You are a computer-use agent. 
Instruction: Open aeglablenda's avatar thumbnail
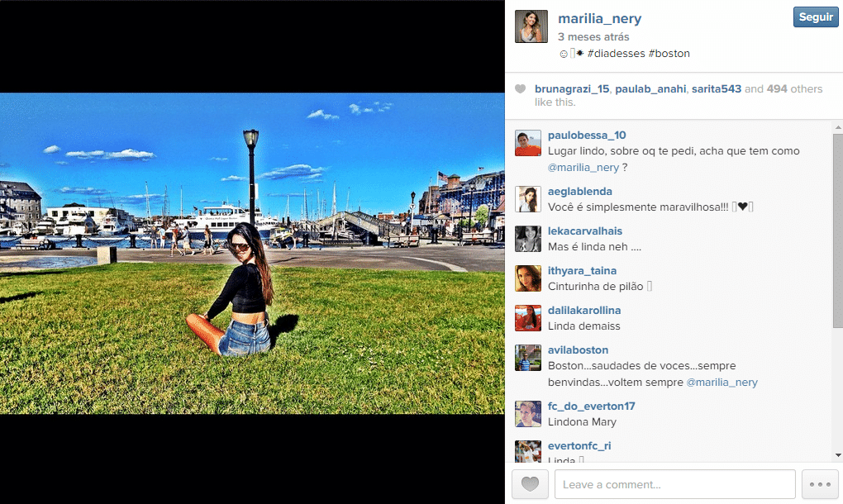528,199
